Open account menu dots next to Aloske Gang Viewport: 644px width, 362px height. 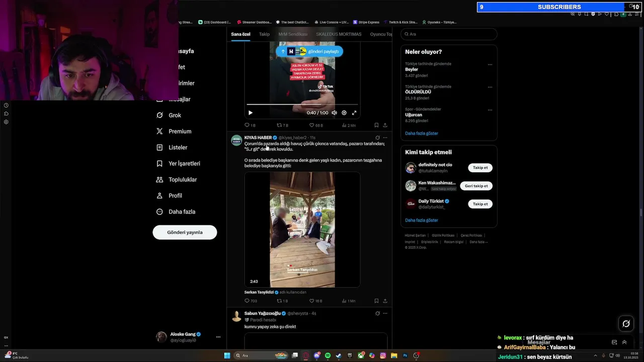[x=218, y=337]
